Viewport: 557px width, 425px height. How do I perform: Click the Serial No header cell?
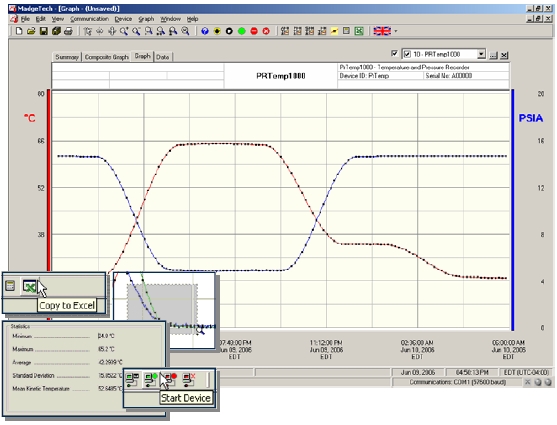click(466, 76)
